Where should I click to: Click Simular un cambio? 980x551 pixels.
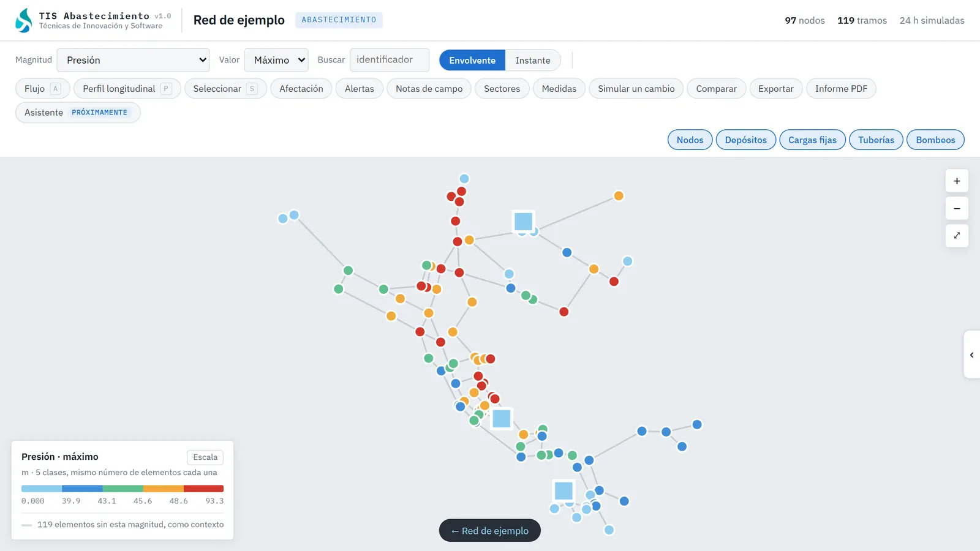636,89
